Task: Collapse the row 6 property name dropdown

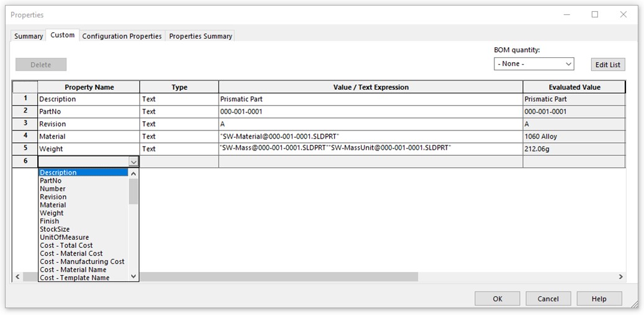Action: [133, 162]
